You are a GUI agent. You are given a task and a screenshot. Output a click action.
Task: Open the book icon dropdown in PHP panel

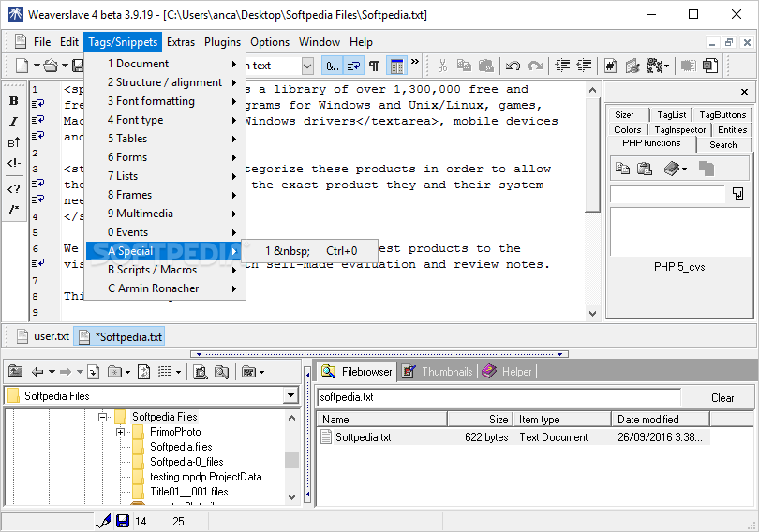click(x=684, y=169)
